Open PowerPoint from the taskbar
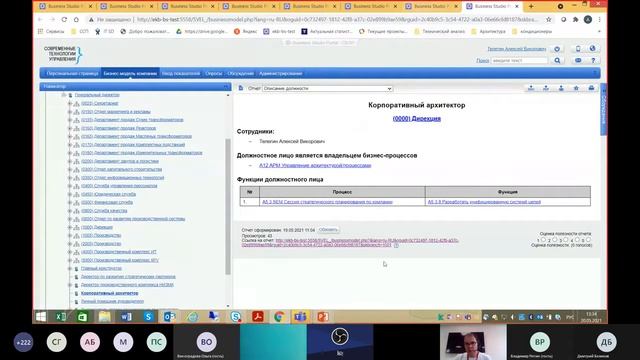The image size is (640, 360). (x=323, y=317)
